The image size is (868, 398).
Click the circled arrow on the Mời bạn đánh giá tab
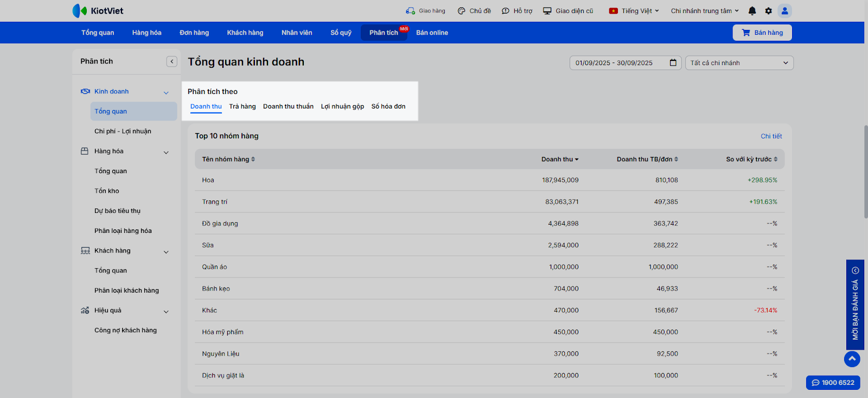(x=856, y=270)
